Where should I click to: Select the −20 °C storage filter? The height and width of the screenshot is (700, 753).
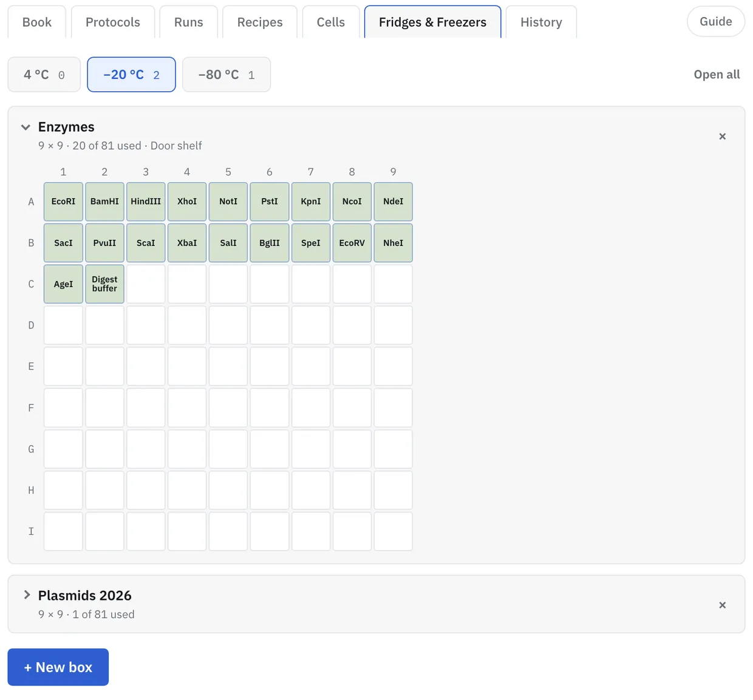(131, 75)
